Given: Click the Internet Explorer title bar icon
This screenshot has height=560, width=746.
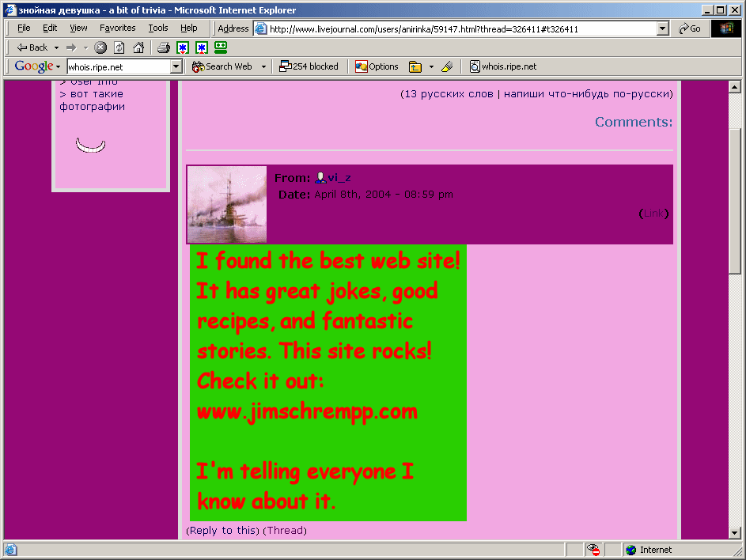Looking at the screenshot, I should point(10,10).
